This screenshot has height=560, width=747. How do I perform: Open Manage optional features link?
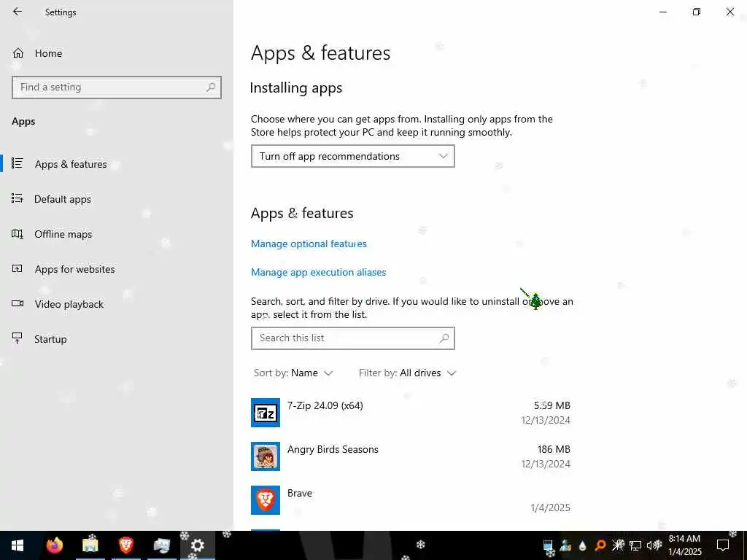pyautogui.click(x=309, y=244)
